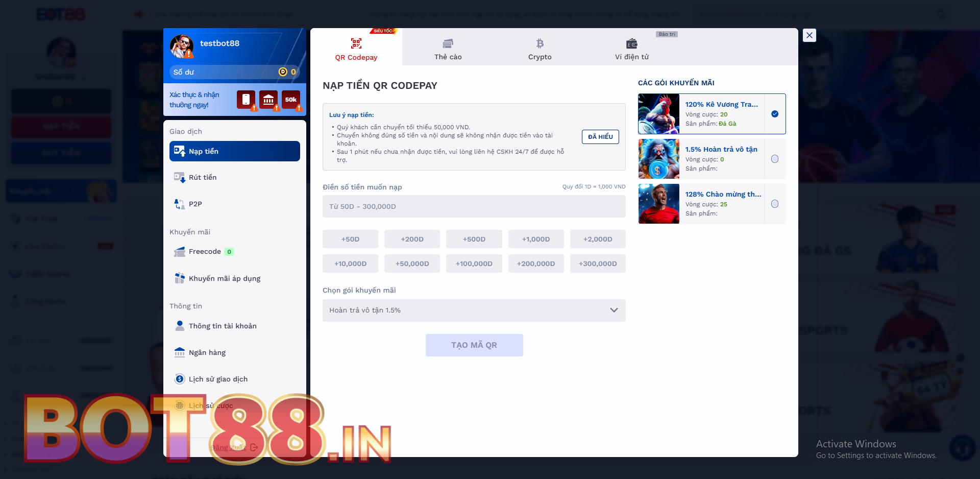
Task: Expand the Chọn gói khuyến mãi dropdown
Action: [474, 310]
